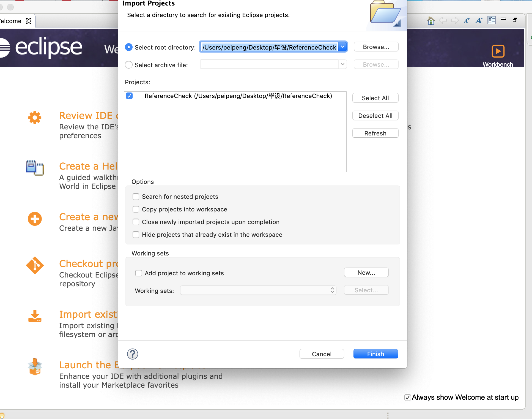
Task: Close the Welcome tab
Action: point(29,21)
